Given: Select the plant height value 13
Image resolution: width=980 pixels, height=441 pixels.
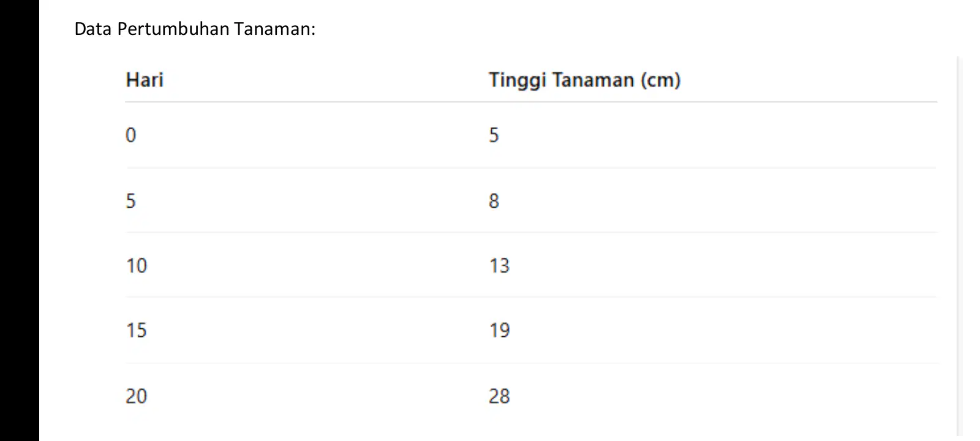Looking at the screenshot, I should point(499,265).
